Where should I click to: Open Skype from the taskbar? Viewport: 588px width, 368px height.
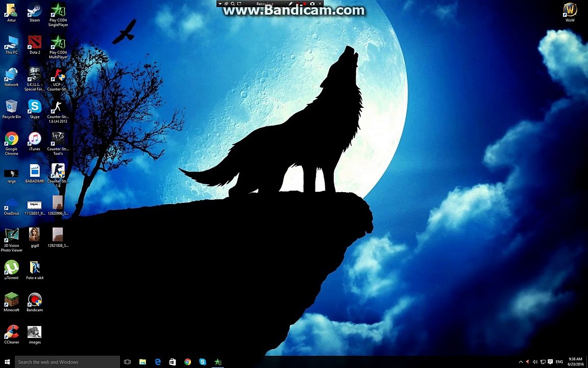[203, 362]
